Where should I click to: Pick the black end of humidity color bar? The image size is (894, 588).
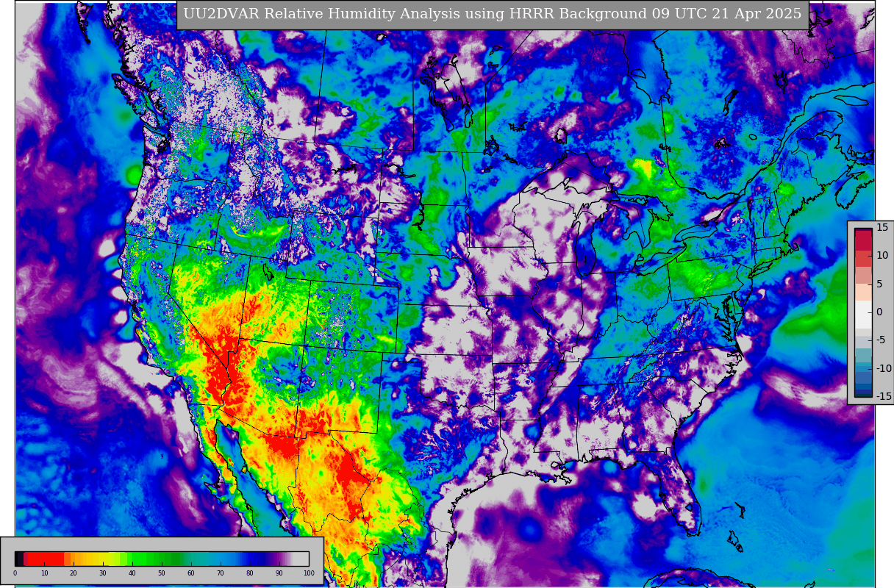coord(19,559)
